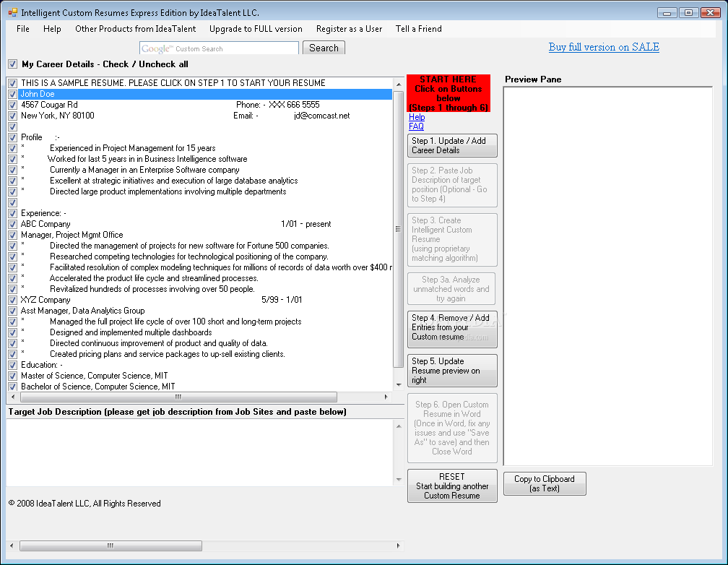Click career details list scroll down arrow
The height and width of the screenshot is (565, 728).
399,384
